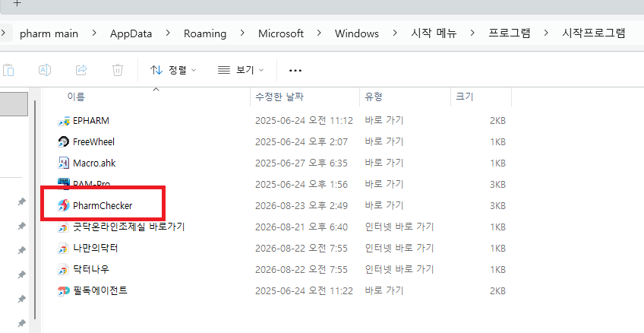Viewport: 644px width, 333px height.
Task: Select the 나만의닥터 file name
Action: (x=95, y=248)
